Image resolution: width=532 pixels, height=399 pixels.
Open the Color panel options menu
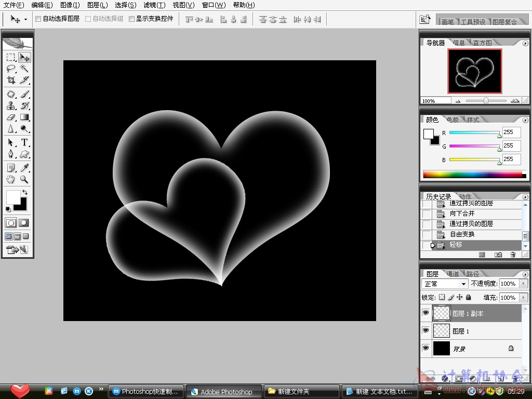pyautogui.click(x=525, y=120)
